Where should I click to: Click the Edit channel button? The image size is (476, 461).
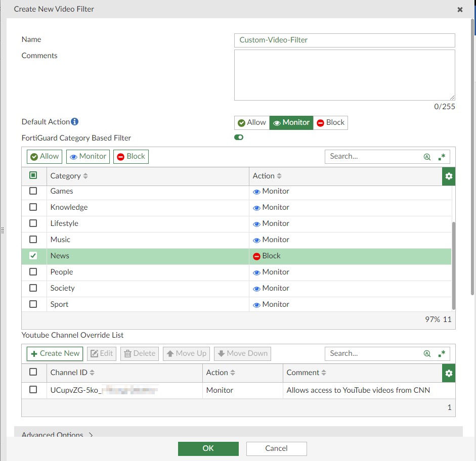[x=102, y=354]
